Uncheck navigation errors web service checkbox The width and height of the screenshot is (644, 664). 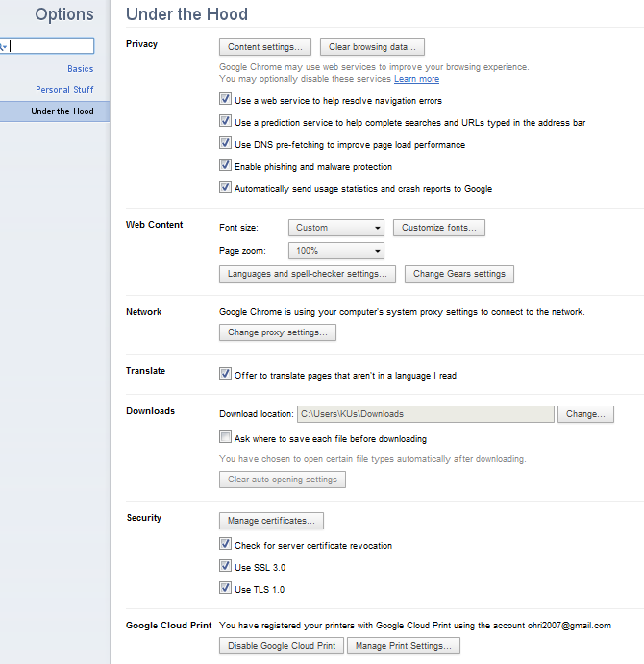click(225, 100)
